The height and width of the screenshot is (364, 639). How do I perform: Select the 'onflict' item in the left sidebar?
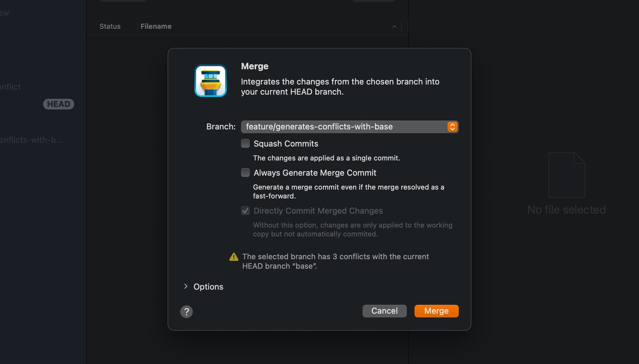tap(10, 87)
